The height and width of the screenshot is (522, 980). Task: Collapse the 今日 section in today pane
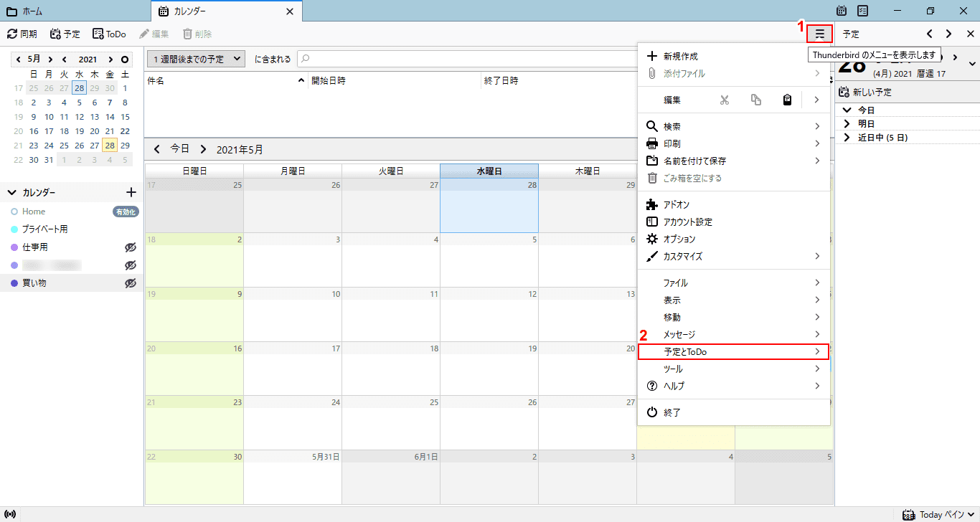[x=847, y=110]
